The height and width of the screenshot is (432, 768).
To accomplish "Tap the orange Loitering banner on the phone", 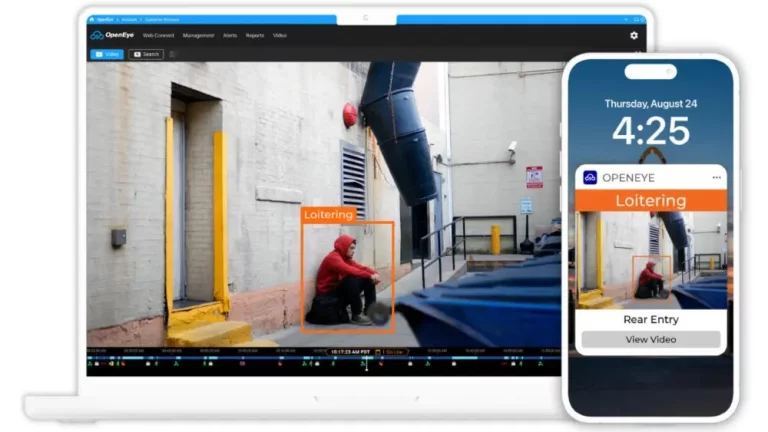I will point(650,201).
